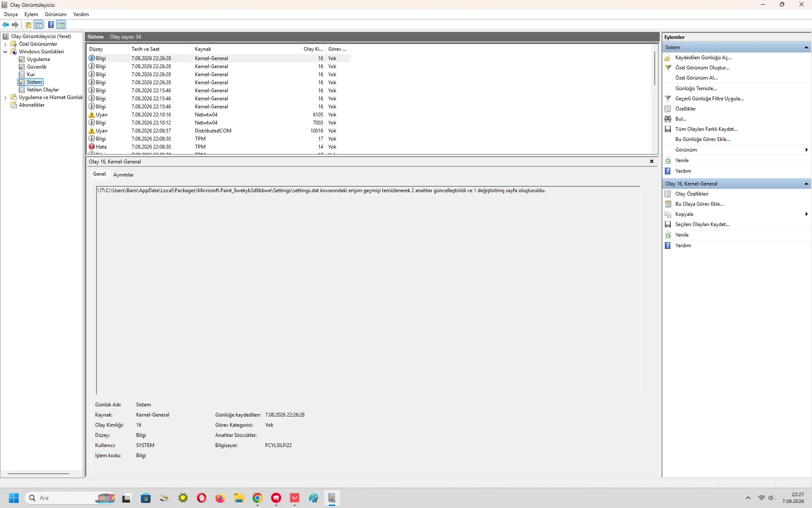Click 'Bu Olaya Görev Ekle...'
Viewport: 812px width, 508px height.
[x=699, y=204]
